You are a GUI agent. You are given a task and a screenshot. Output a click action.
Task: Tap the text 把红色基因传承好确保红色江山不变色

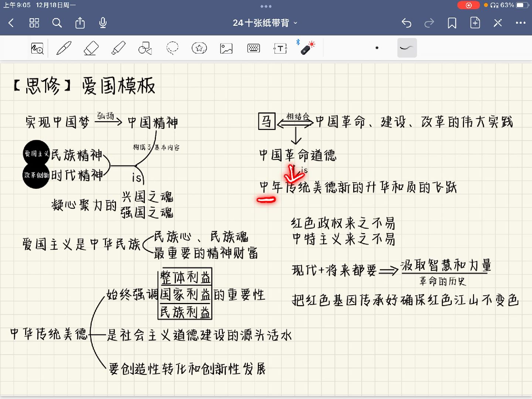[x=405, y=300]
